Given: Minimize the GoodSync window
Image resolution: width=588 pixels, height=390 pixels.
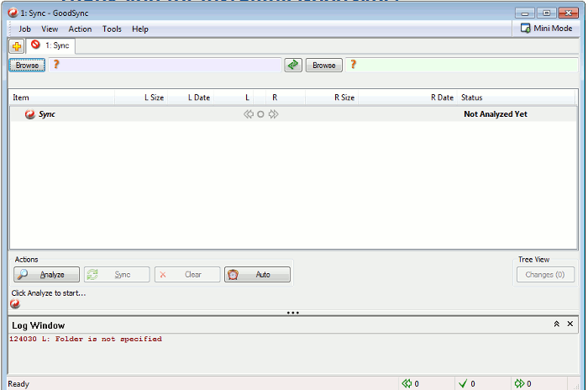Looking at the screenshot, I should 525,13.
